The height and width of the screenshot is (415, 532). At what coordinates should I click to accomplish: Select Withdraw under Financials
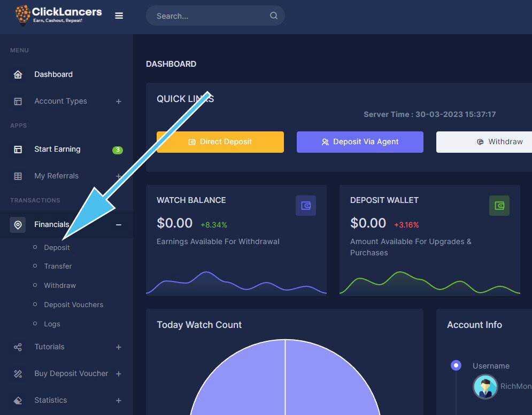coord(60,286)
